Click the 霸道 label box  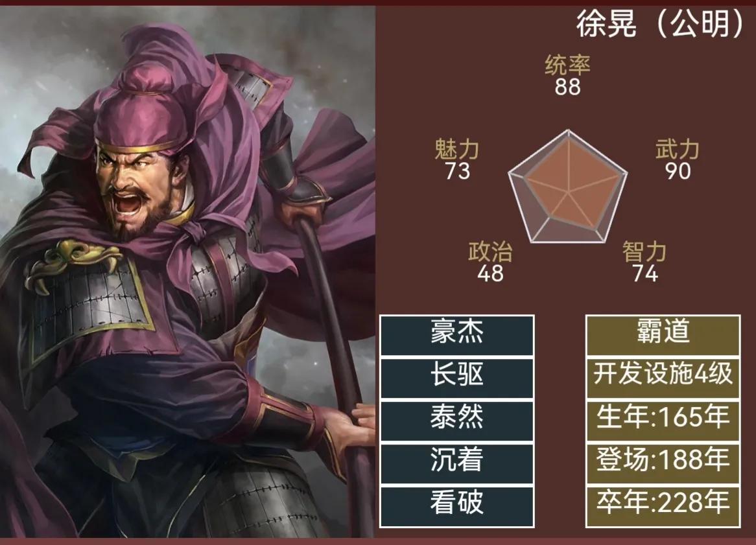(663, 336)
